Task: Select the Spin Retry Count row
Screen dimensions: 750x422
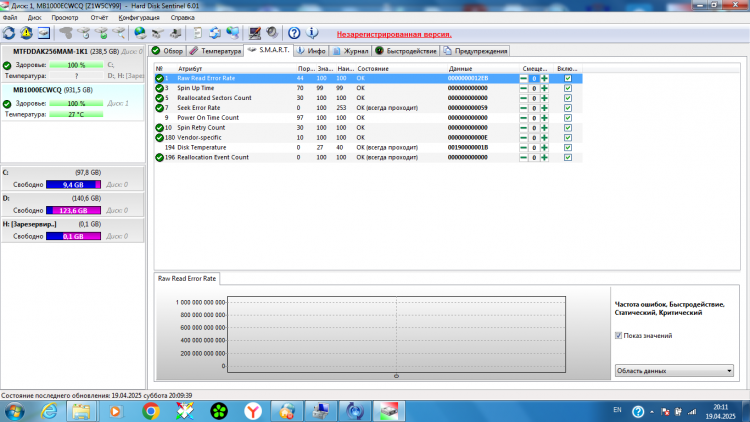Action: (x=368, y=128)
